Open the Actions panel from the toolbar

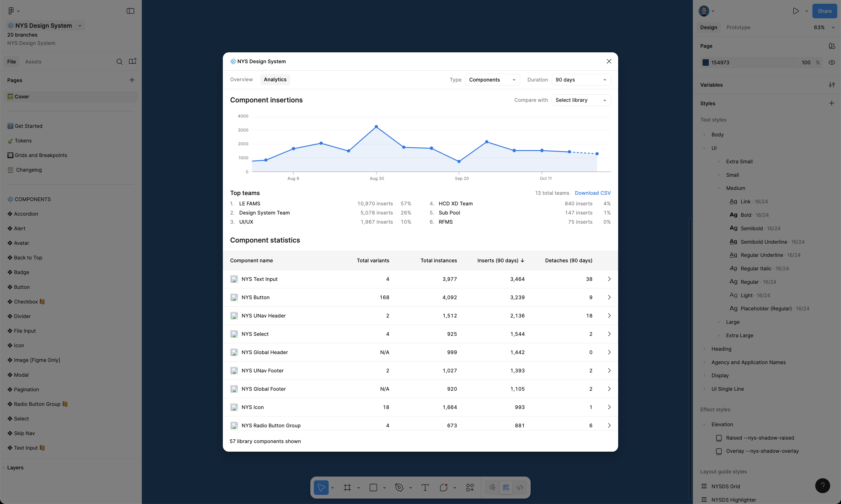pyautogui.click(x=470, y=487)
